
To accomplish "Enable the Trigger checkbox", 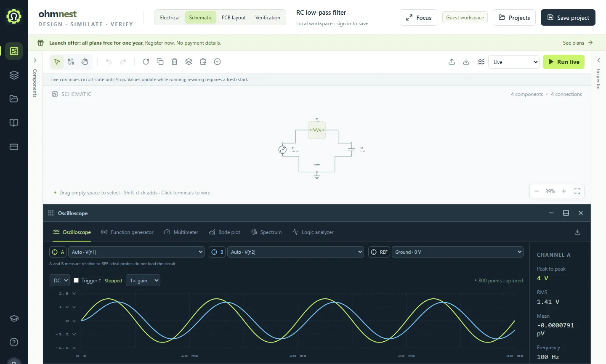I will [76, 280].
